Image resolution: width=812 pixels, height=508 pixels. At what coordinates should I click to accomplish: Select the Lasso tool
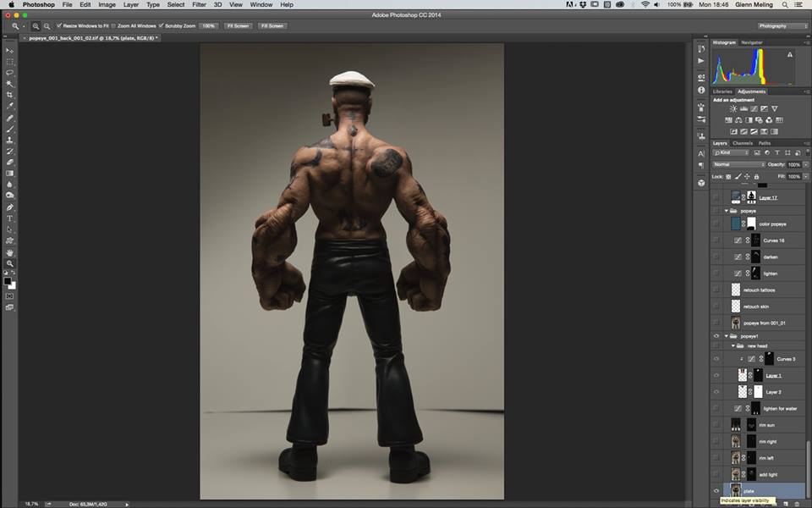[x=10, y=73]
